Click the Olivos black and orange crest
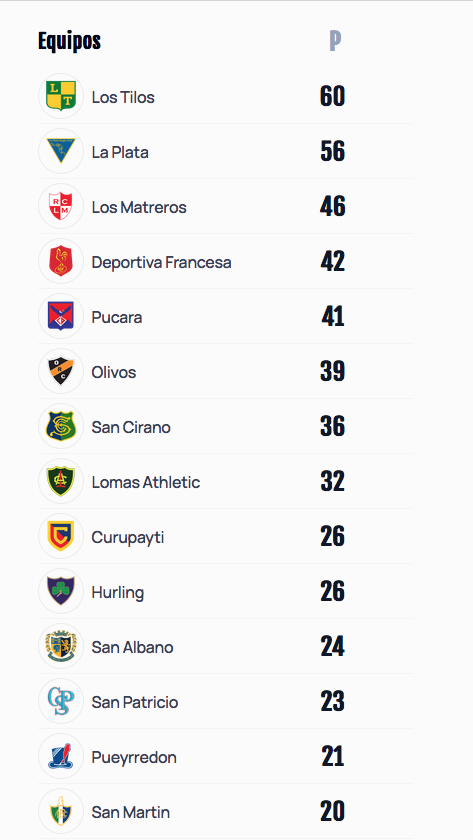The width and height of the screenshot is (473, 840). (61, 371)
